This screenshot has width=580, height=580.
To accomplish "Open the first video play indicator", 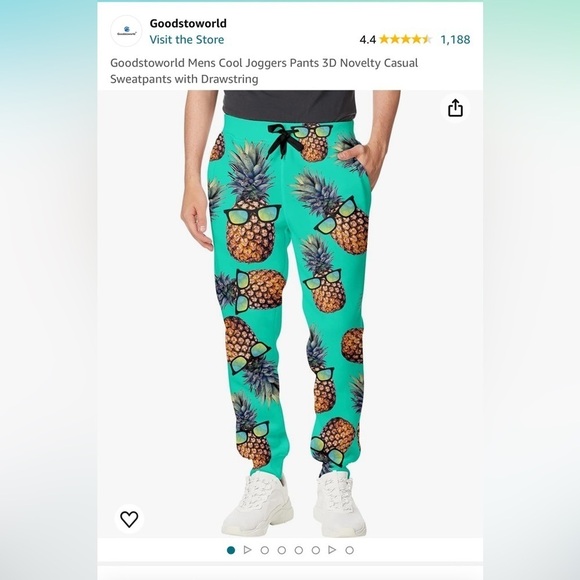I will (x=247, y=550).
